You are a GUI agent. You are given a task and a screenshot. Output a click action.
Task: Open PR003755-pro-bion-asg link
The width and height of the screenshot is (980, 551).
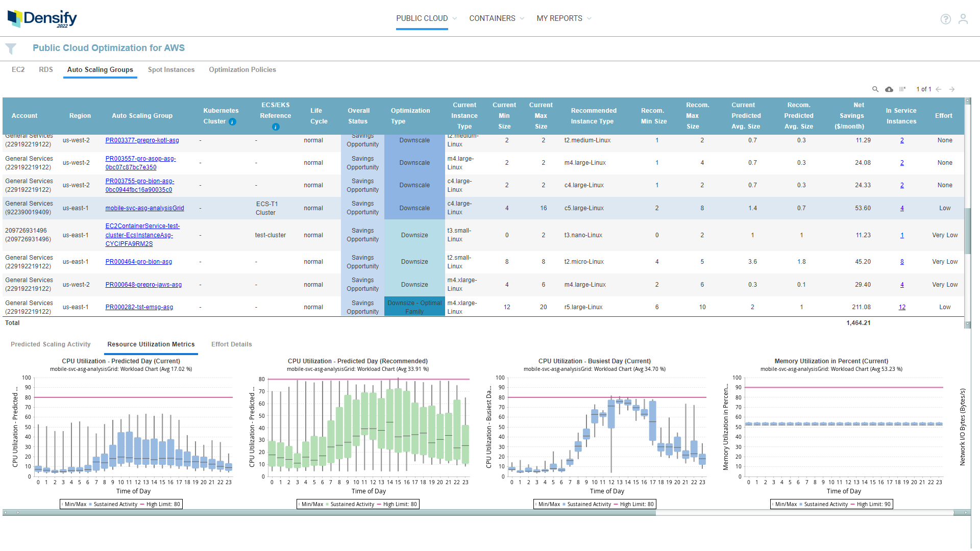coord(140,185)
